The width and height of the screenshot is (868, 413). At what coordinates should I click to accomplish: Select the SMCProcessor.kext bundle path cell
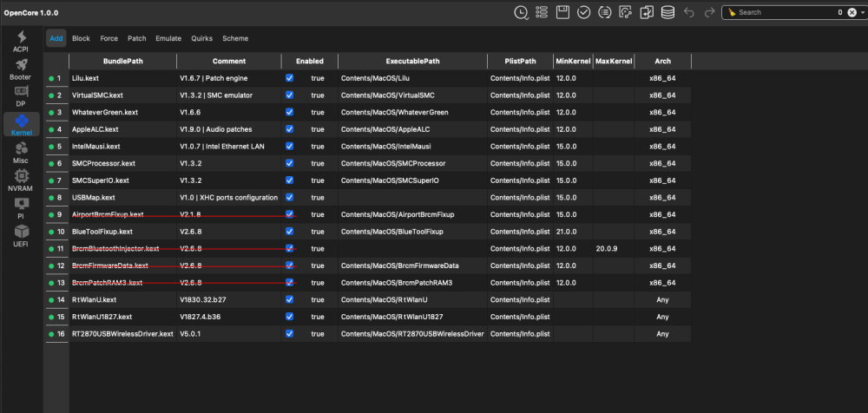[123, 163]
